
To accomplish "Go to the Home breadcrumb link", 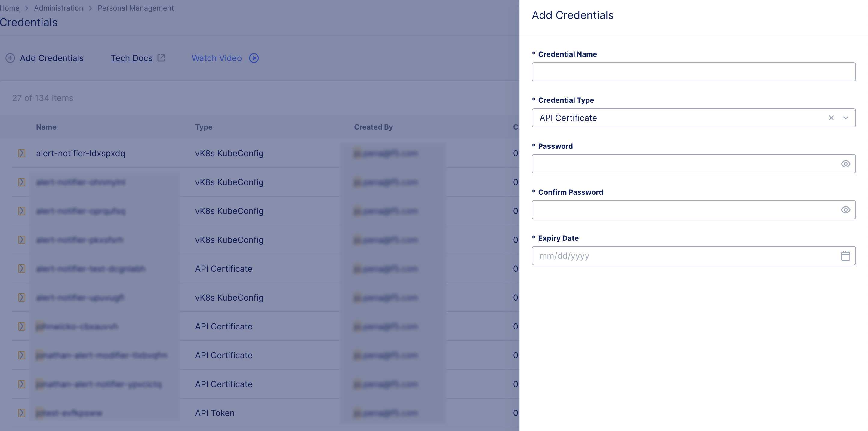I will coord(9,8).
